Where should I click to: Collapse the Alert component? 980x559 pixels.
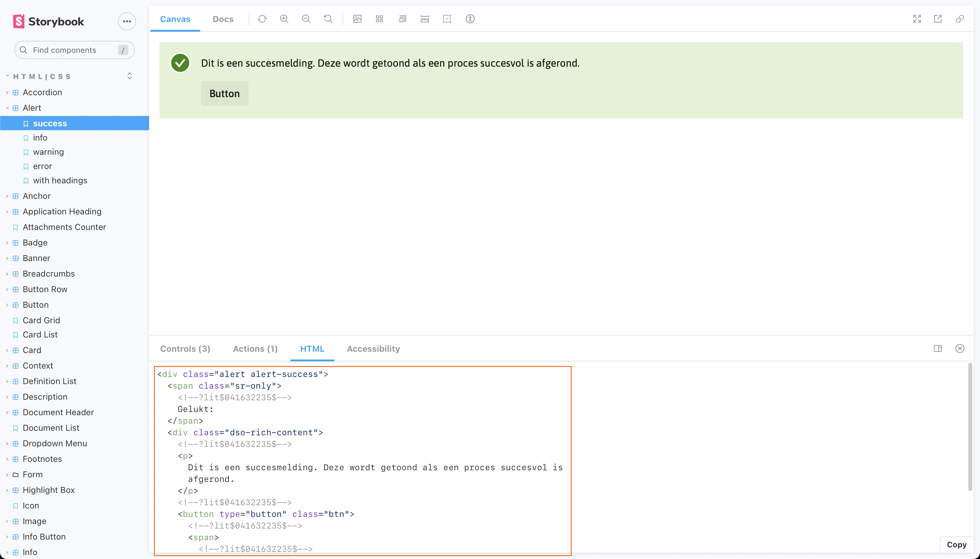point(32,108)
